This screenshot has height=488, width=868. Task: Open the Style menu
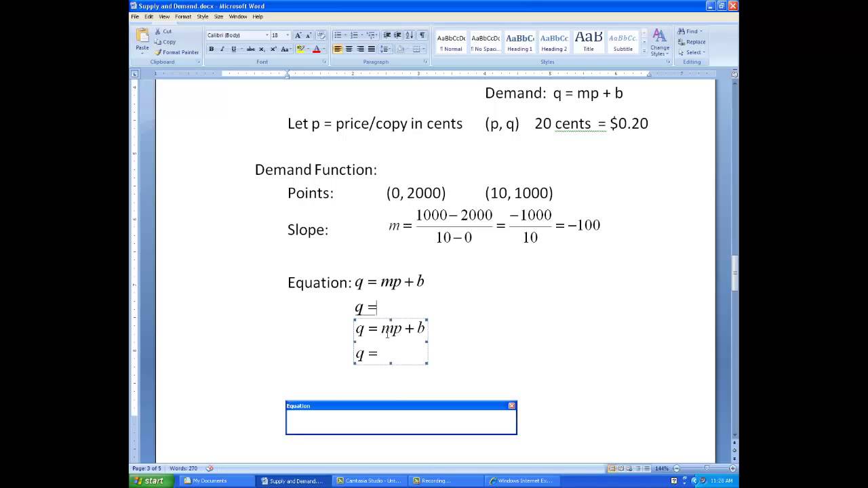203,16
